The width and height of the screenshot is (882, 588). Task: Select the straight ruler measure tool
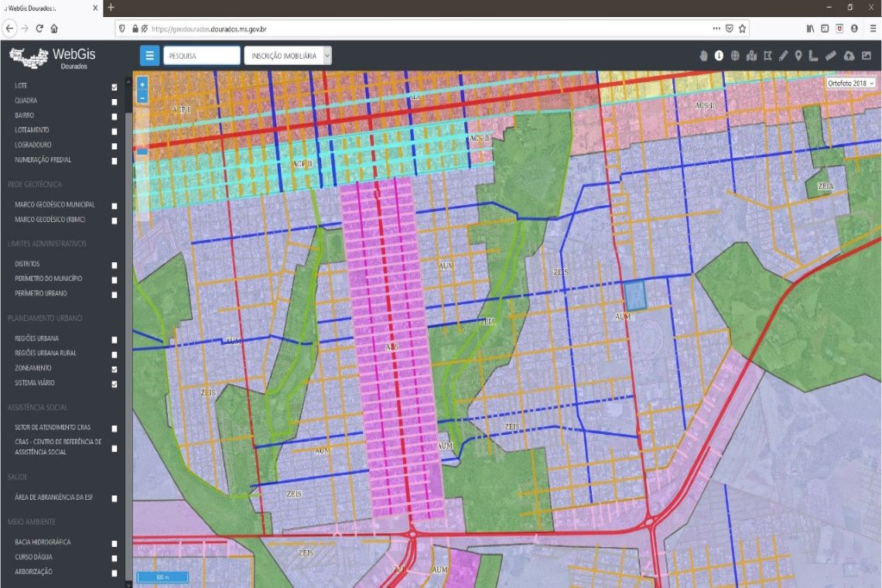(x=831, y=56)
